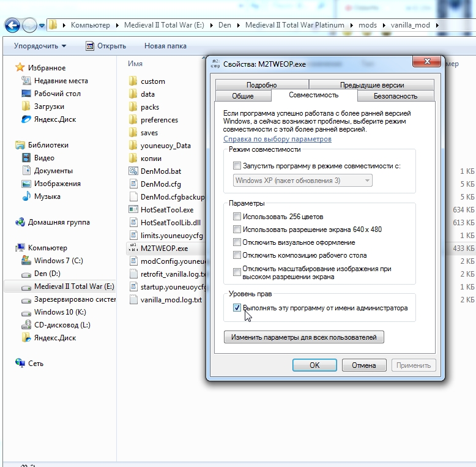Uncheck run as administrator checkbox
Image resolution: width=476 pixels, height=467 pixels.
click(x=237, y=308)
